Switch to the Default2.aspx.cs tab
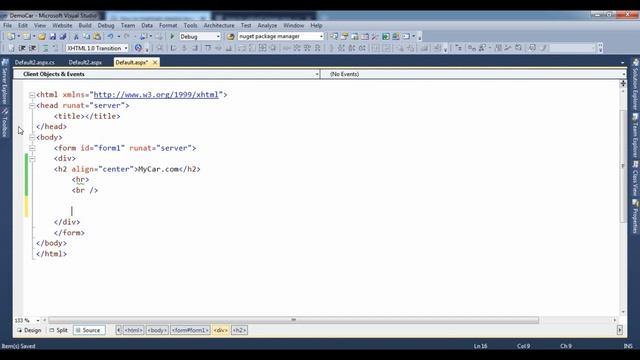This screenshot has height=360, width=640. tap(35, 62)
